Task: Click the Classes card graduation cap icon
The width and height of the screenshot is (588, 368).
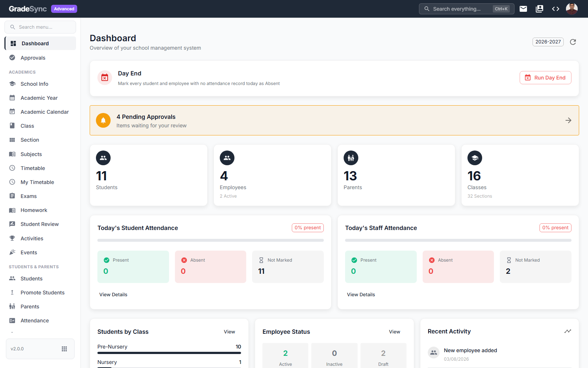Action: coord(475,158)
